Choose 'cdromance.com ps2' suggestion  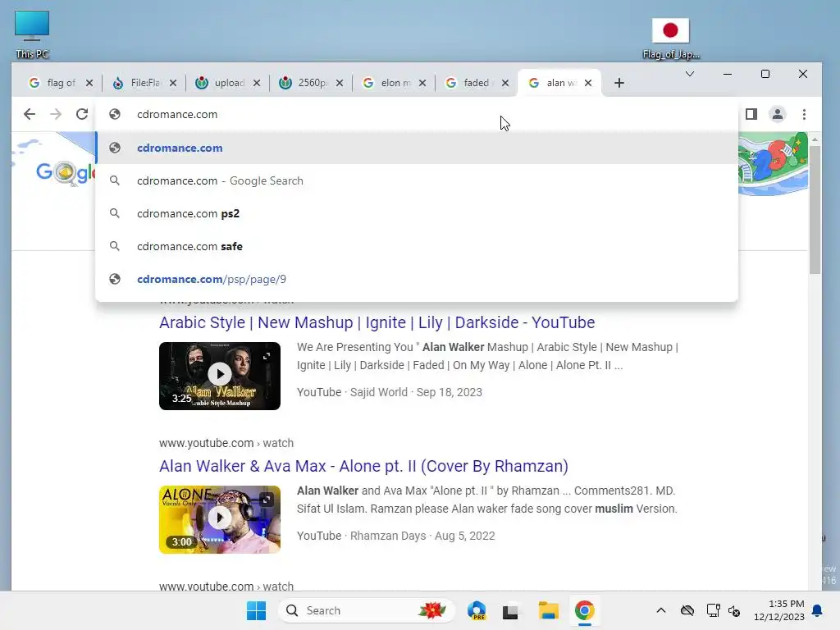coord(417,213)
